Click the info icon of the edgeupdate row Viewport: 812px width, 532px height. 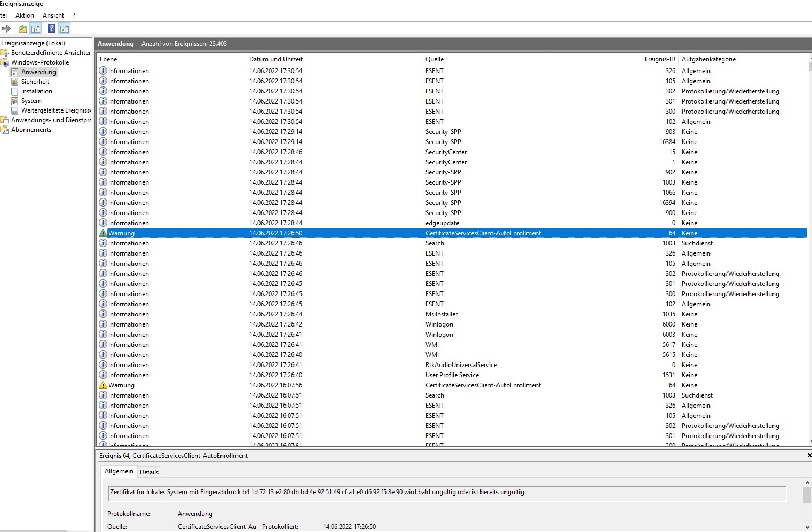click(104, 223)
